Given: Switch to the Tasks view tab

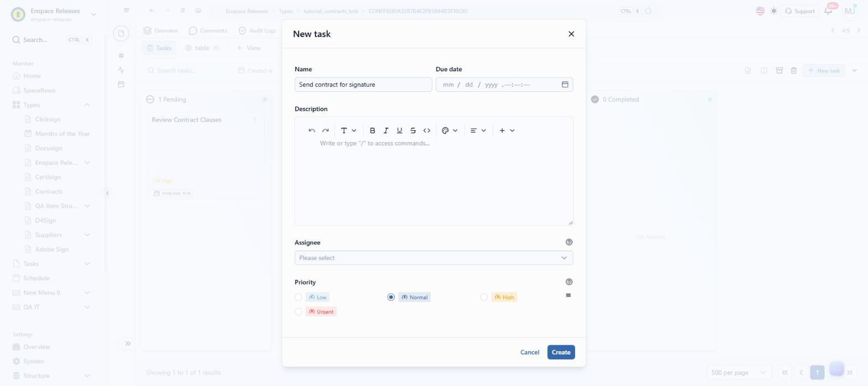Looking at the screenshot, I should [x=159, y=48].
